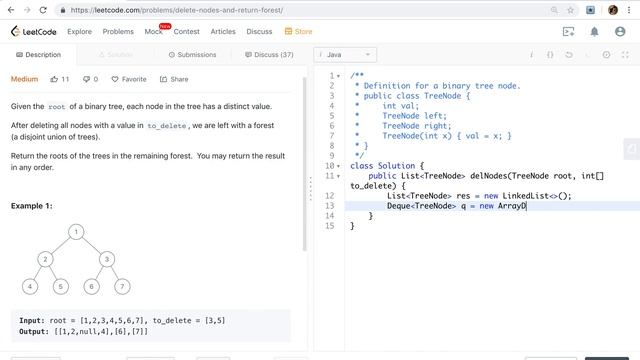Switch to the Description tab
Image resolution: width=640 pixels, height=360 pixels.
coord(38,55)
